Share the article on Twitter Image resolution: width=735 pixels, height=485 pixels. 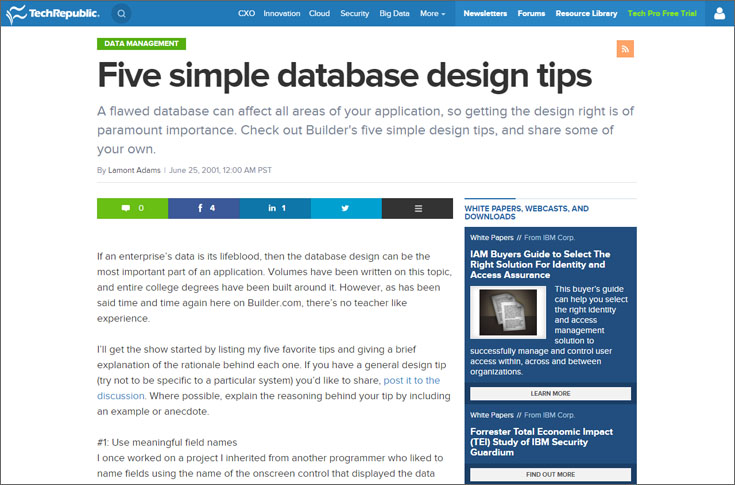(x=346, y=208)
